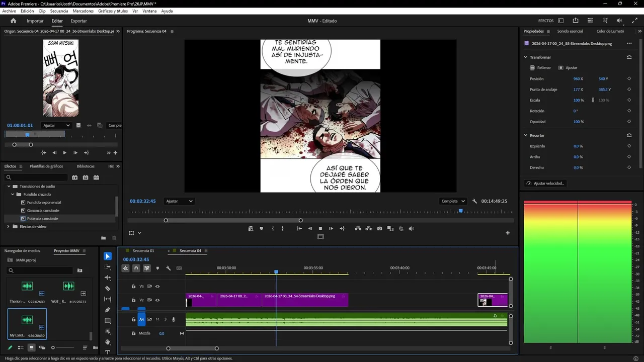Open playback resolution Completa dropdown
The height and width of the screenshot is (362, 644).
pyautogui.click(x=453, y=201)
